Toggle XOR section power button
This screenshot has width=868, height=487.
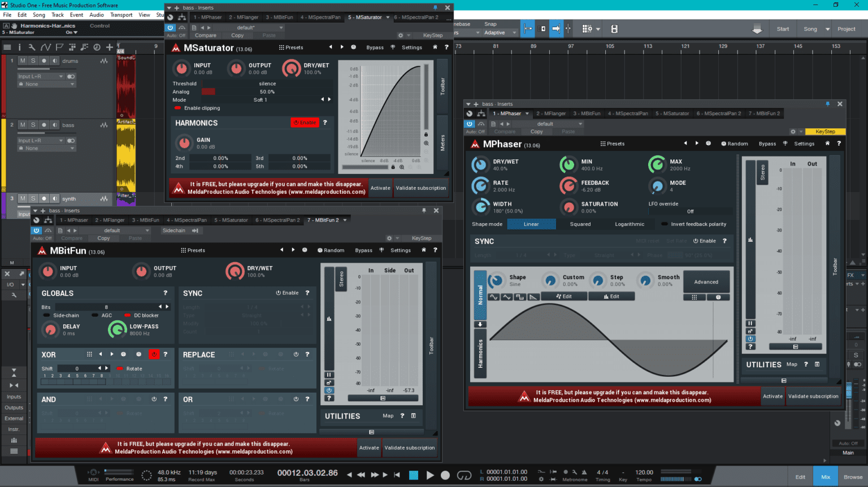pos(154,354)
